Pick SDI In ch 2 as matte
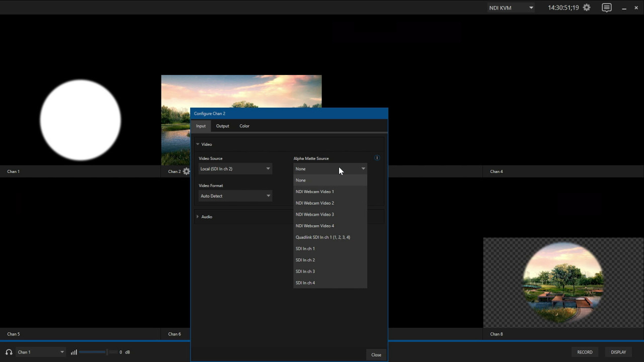Viewport: 644px width, 362px height. (330, 260)
